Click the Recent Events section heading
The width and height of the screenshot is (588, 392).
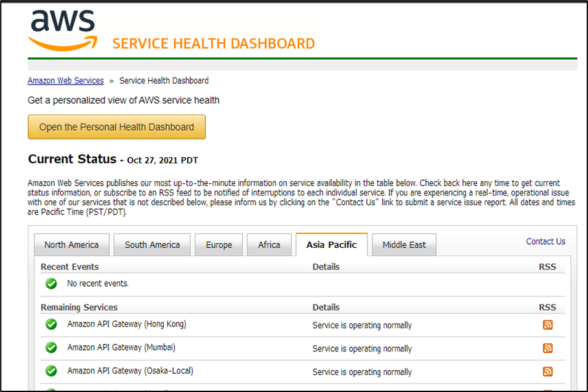click(x=70, y=267)
